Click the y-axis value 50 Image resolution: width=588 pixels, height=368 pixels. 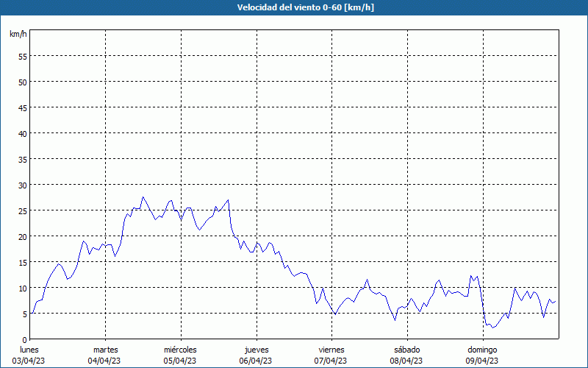[x=23, y=82]
